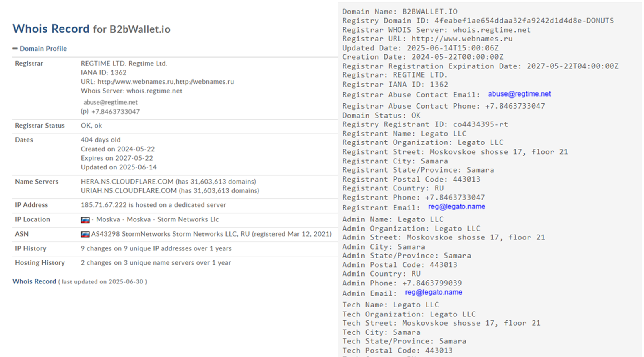Click the IP History changes entry

point(156,248)
